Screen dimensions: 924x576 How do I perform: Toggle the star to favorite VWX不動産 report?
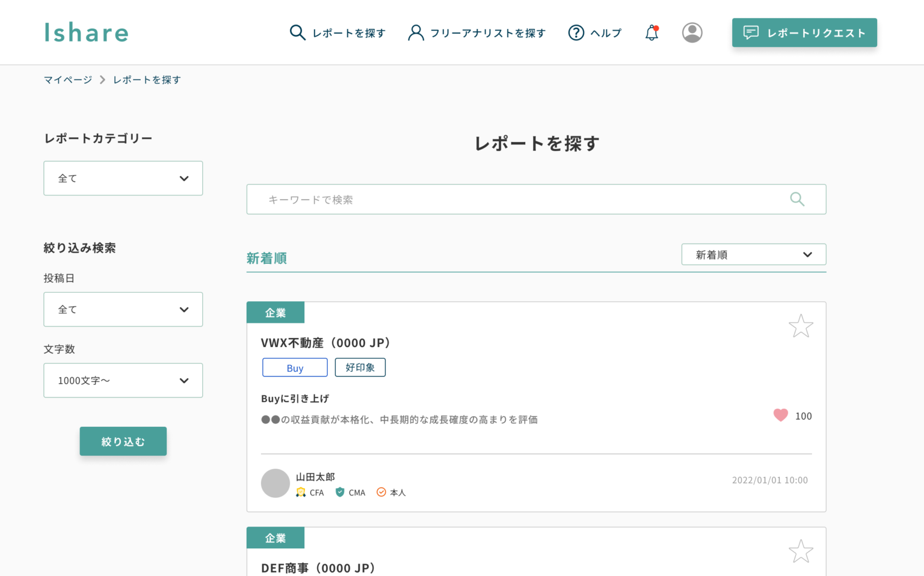801,325
